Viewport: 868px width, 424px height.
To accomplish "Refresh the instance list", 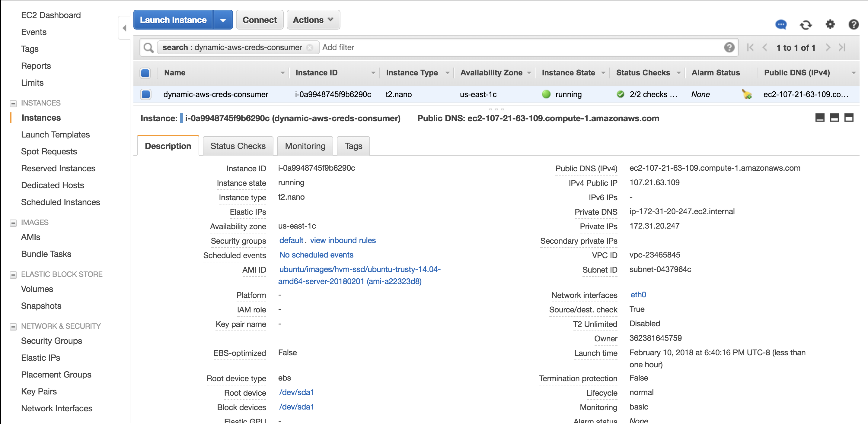I will point(806,25).
